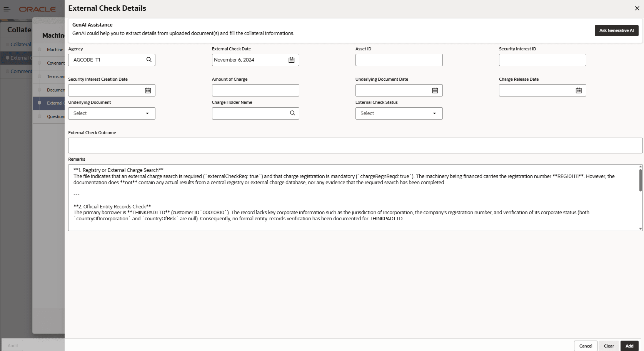Viewport: 644px width, 351px height.
Task: Open the Covenant step in the background wizard
Action: pyautogui.click(x=56, y=63)
